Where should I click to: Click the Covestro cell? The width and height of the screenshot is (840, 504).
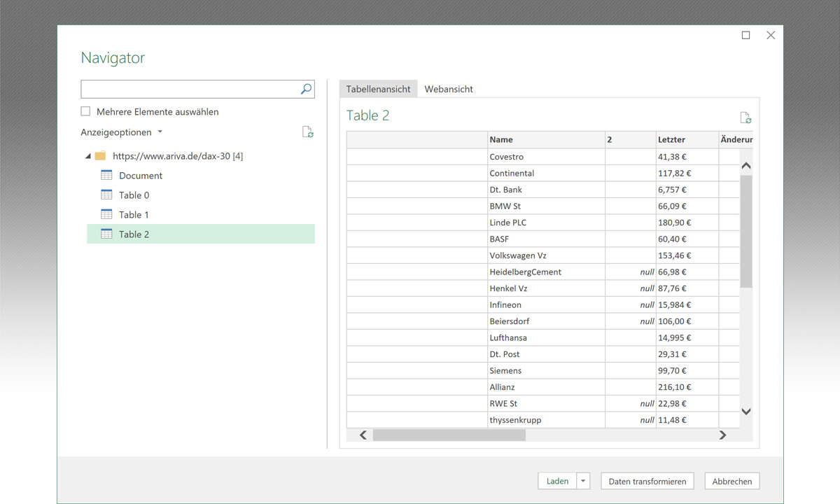tap(546, 157)
